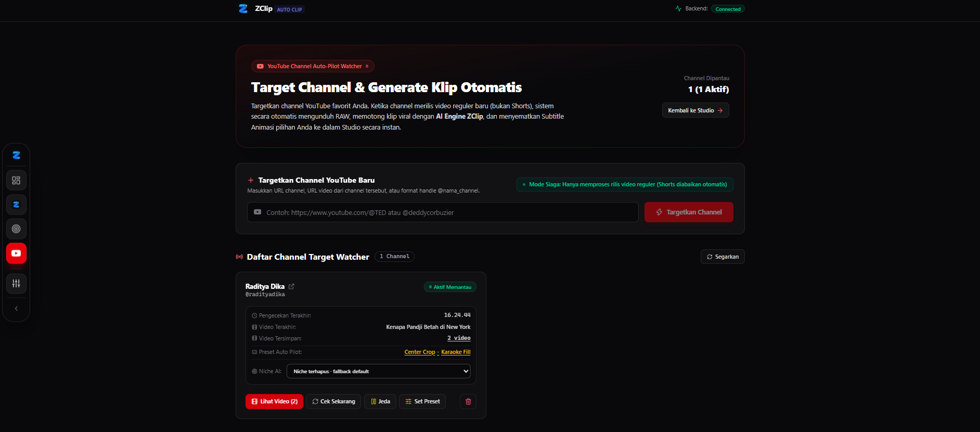Screen dimensions: 980x432
Task: Click the Targetkan Channel button
Action: click(x=689, y=212)
